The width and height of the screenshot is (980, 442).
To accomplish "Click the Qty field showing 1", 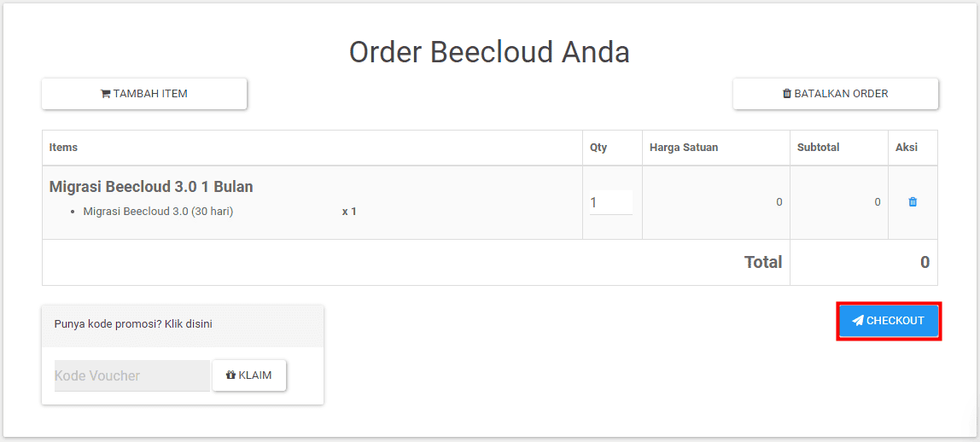I will (611, 202).
